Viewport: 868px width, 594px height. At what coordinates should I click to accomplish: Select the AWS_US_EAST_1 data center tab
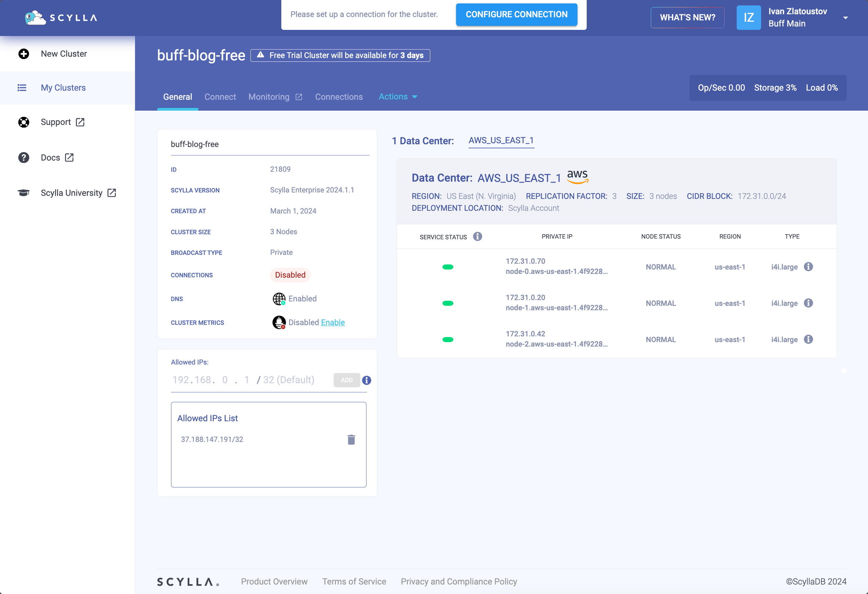501,141
